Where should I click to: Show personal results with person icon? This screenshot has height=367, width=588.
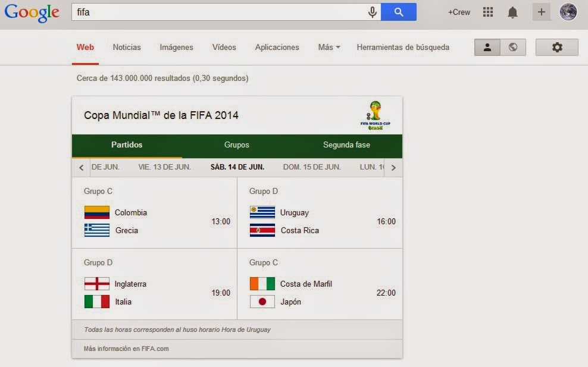tap(487, 47)
